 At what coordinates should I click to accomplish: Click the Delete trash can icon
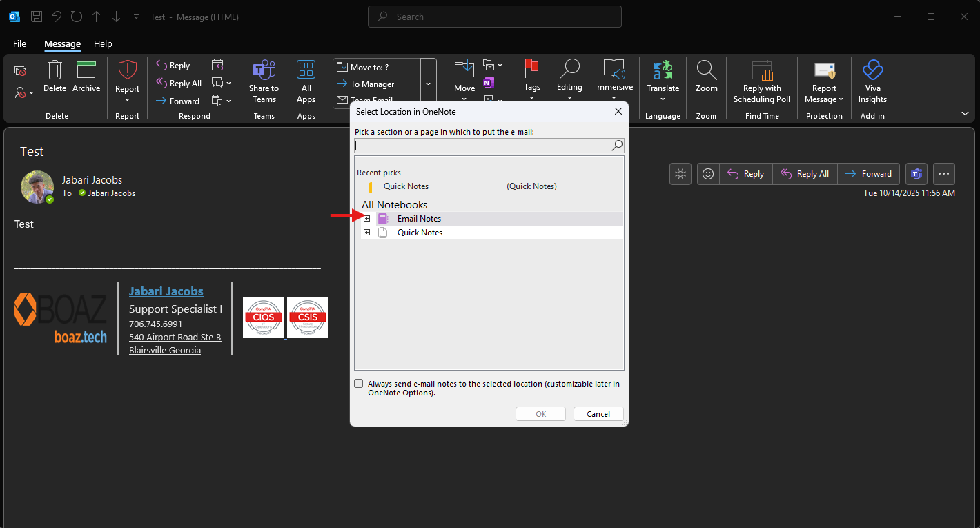tap(55, 70)
